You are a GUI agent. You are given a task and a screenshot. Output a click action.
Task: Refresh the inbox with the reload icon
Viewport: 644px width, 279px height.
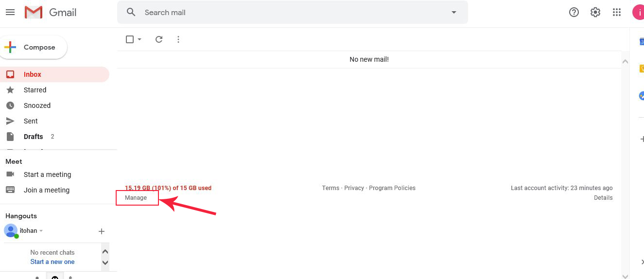pos(159,39)
